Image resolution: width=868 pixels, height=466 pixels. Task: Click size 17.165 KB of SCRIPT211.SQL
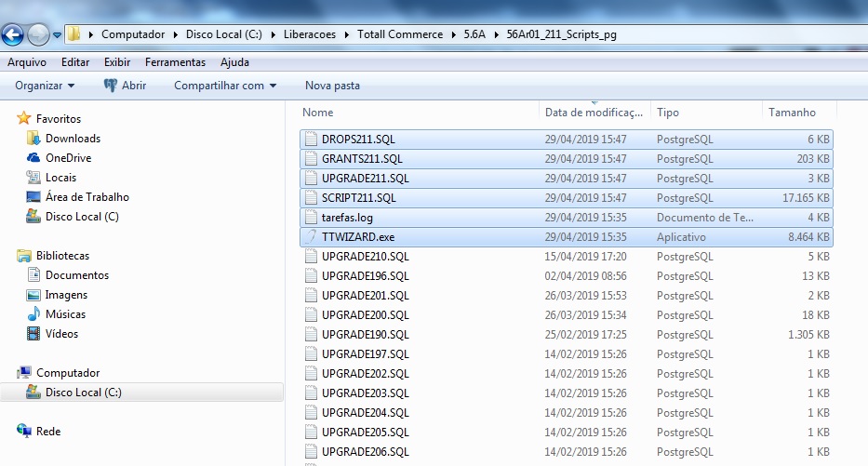[806, 197]
